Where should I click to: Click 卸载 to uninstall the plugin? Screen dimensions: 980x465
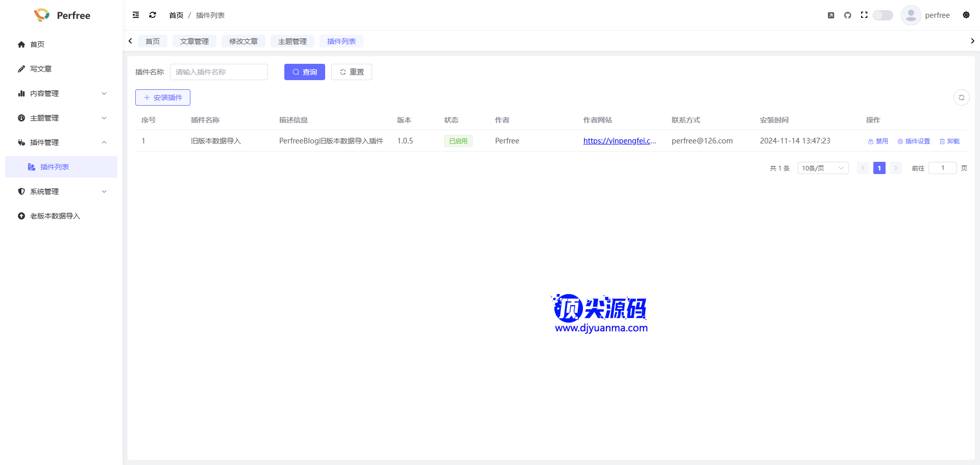(x=949, y=141)
